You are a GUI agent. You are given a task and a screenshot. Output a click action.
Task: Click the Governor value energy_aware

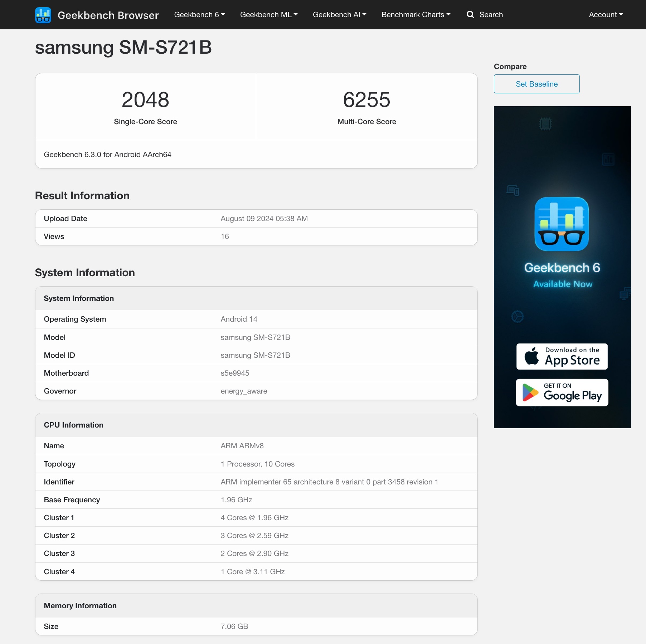[x=244, y=391]
